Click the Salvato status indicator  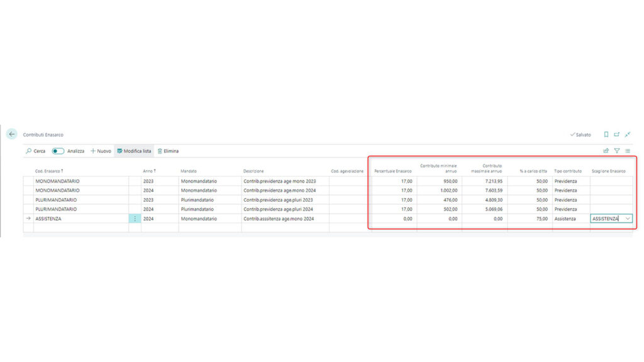click(579, 134)
